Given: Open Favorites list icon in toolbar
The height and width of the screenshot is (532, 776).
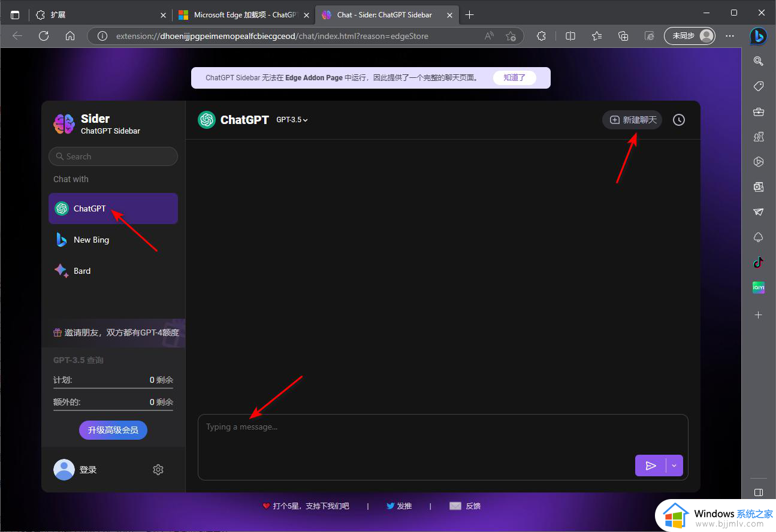Looking at the screenshot, I should 597,36.
